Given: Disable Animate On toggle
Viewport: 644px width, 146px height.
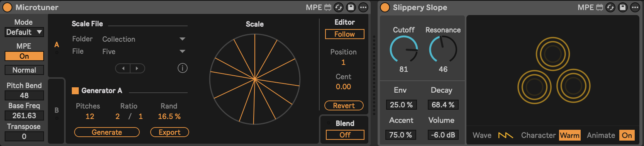Looking at the screenshot, I should pos(627,135).
